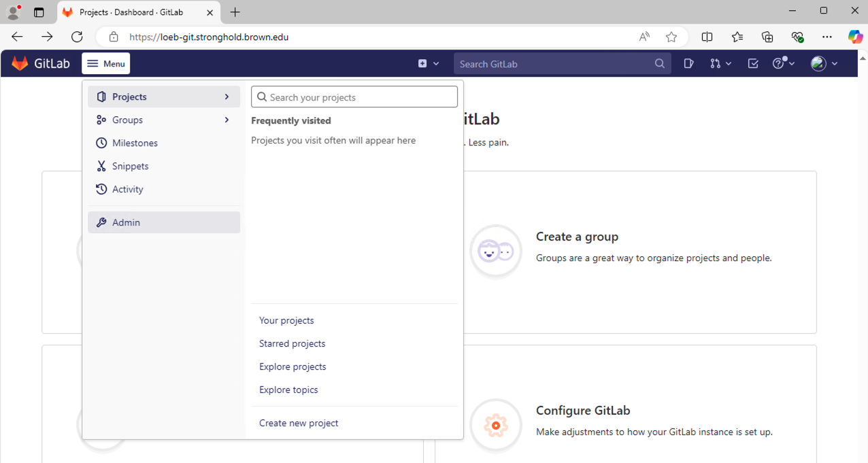Screen dimensions: 868x463
Task: Choose Snippets from the menu
Action: click(x=130, y=166)
